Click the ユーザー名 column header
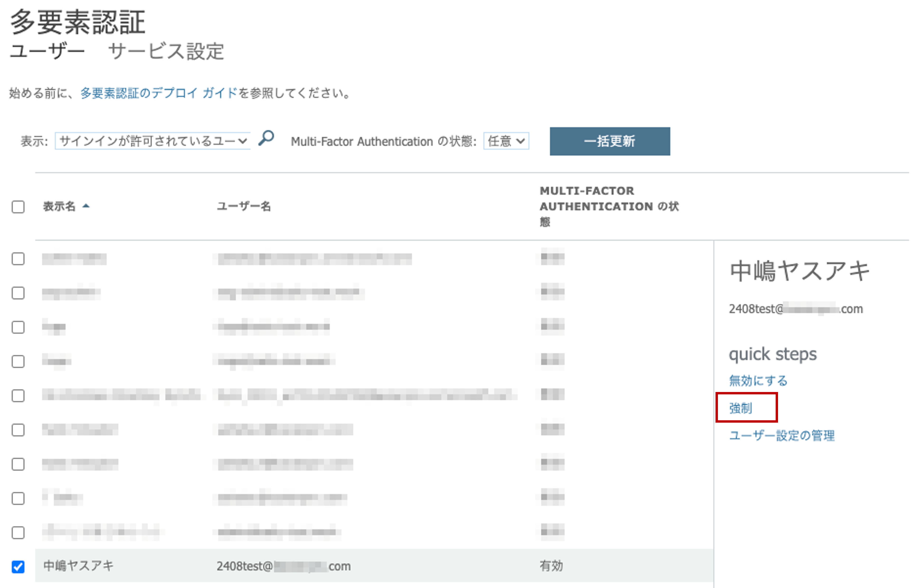The width and height of the screenshot is (913, 588). 244,206
